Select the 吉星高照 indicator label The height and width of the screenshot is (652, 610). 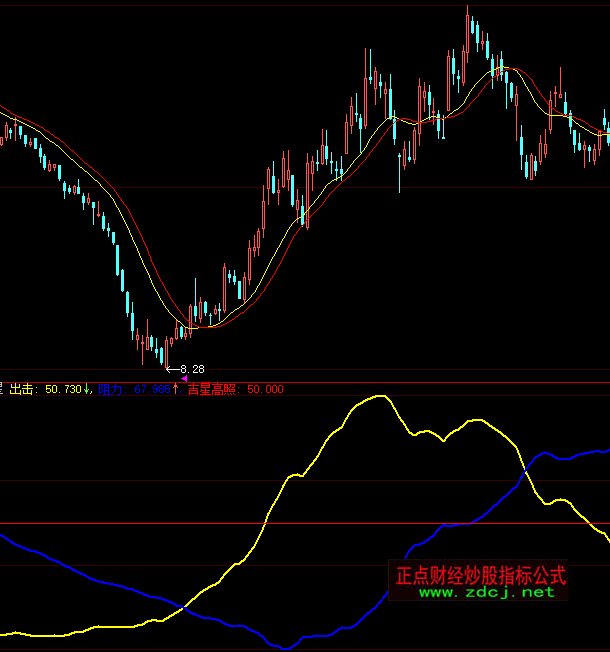point(216,389)
